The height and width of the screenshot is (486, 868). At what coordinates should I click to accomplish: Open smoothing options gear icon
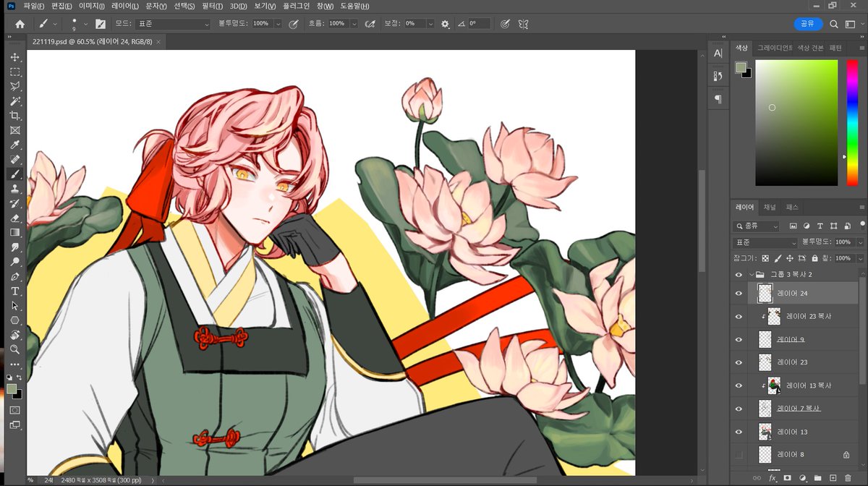pyautogui.click(x=445, y=24)
